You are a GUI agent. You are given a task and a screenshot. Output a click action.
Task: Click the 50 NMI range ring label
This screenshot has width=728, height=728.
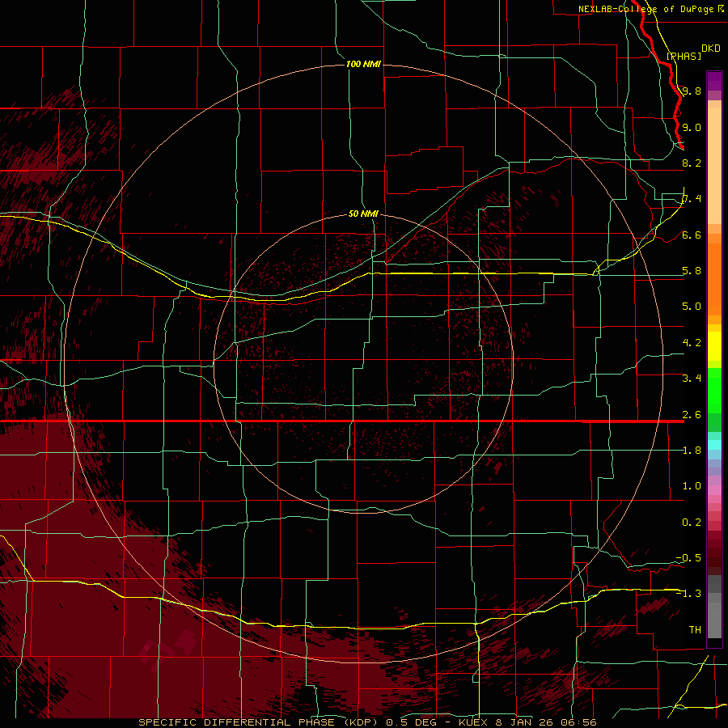(363, 214)
